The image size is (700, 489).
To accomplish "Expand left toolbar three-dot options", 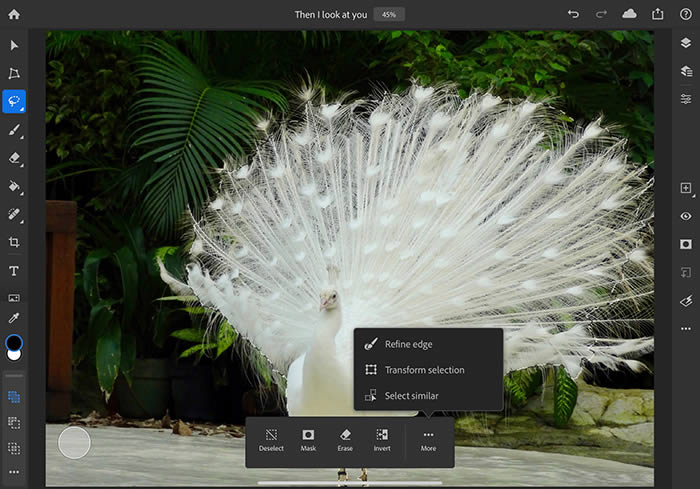I will tap(14, 471).
